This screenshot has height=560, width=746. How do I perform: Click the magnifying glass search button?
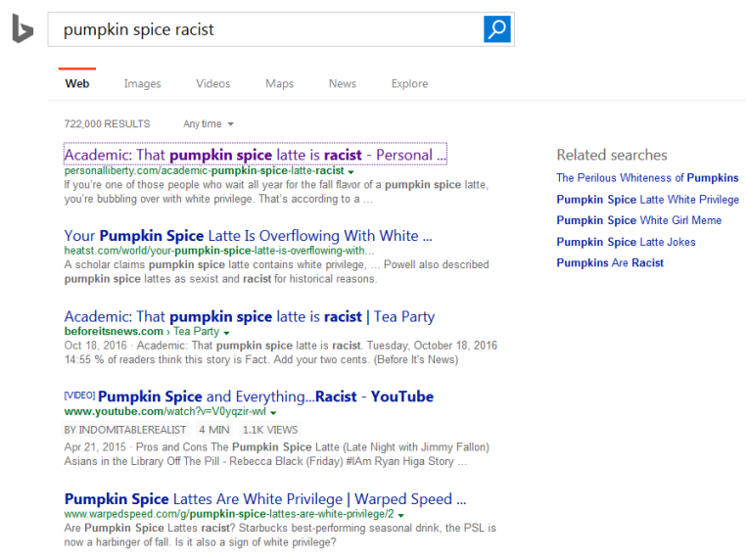[497, 29]
